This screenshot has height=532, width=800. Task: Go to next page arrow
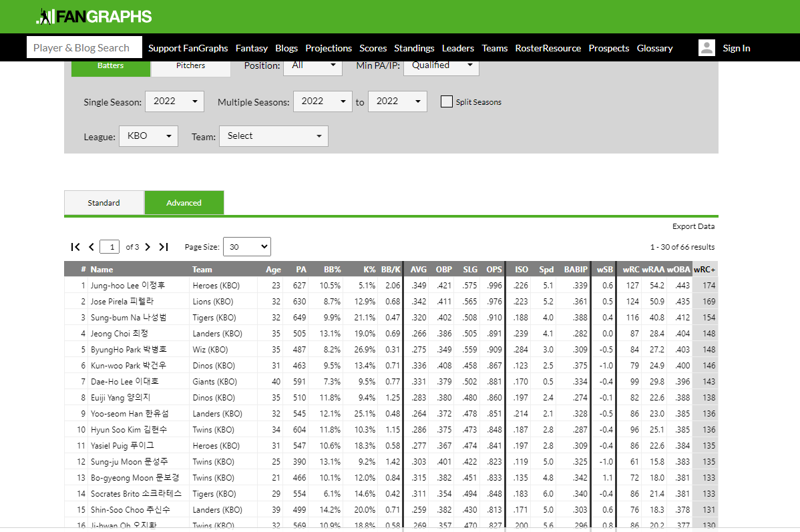(148, 247)
